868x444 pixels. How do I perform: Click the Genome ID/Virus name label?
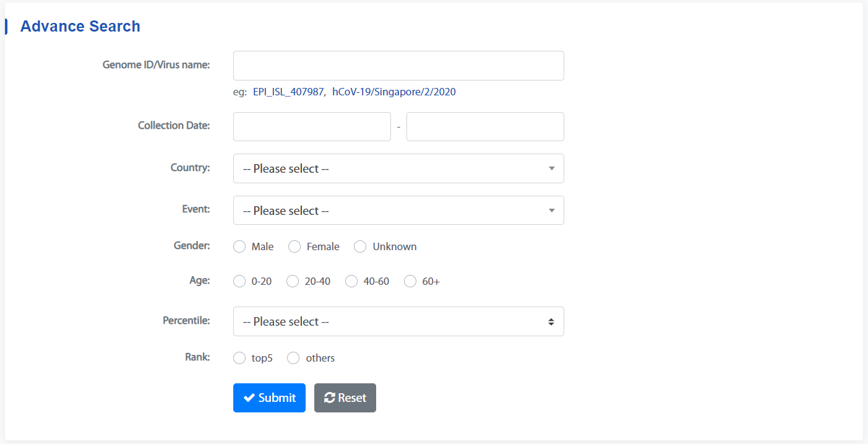click(157, 64)
